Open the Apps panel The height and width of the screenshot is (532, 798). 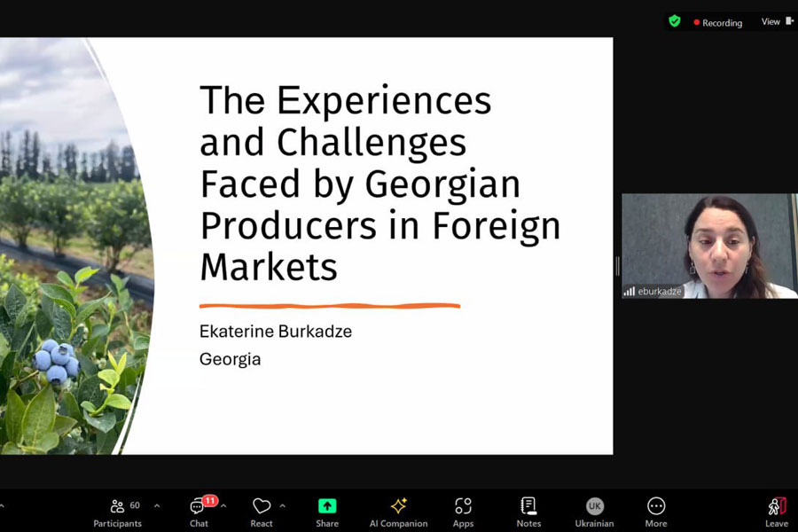coord(463,511)
